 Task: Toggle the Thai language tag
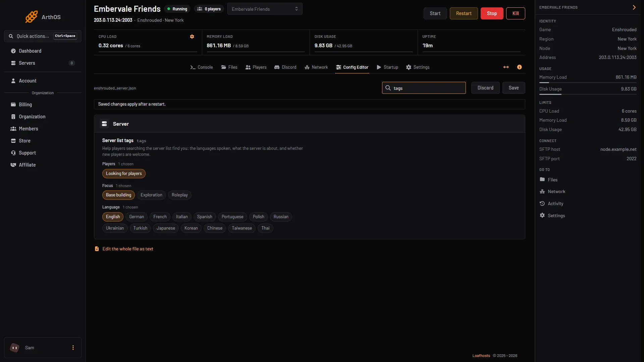tap(265, 228)
